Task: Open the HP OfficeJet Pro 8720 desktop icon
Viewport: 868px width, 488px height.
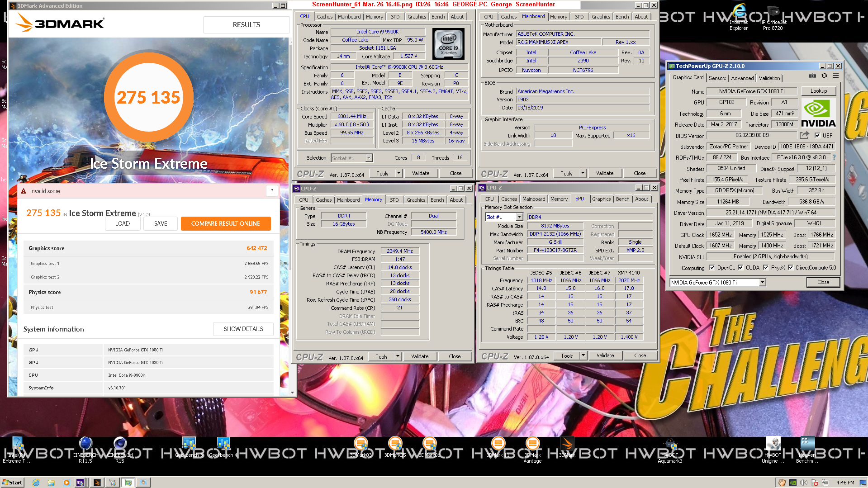Action: [x=773, y=17]
